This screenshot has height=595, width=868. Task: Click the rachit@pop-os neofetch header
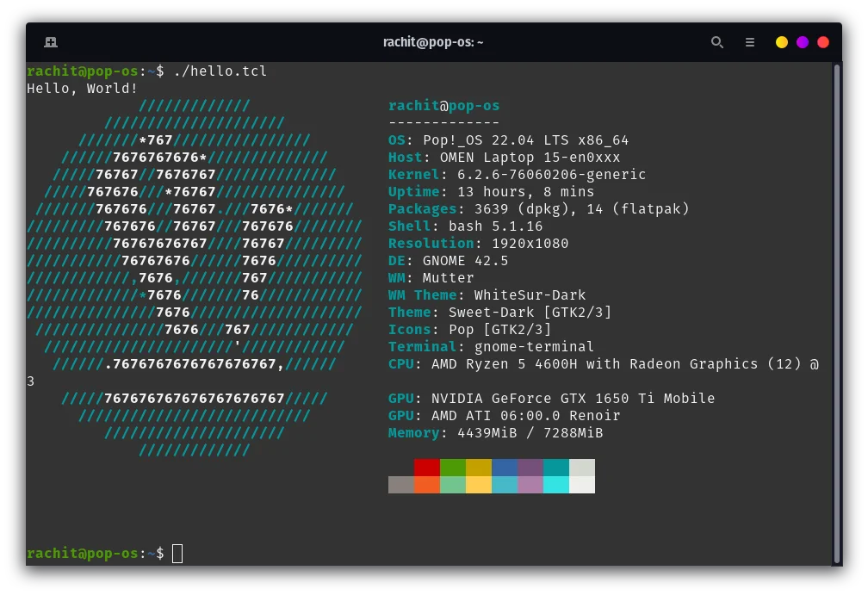click(443, 105)
